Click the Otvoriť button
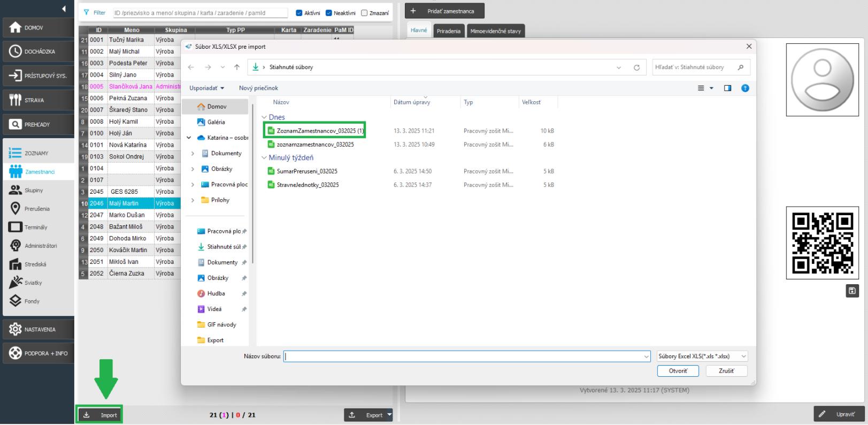 point(678,371)
